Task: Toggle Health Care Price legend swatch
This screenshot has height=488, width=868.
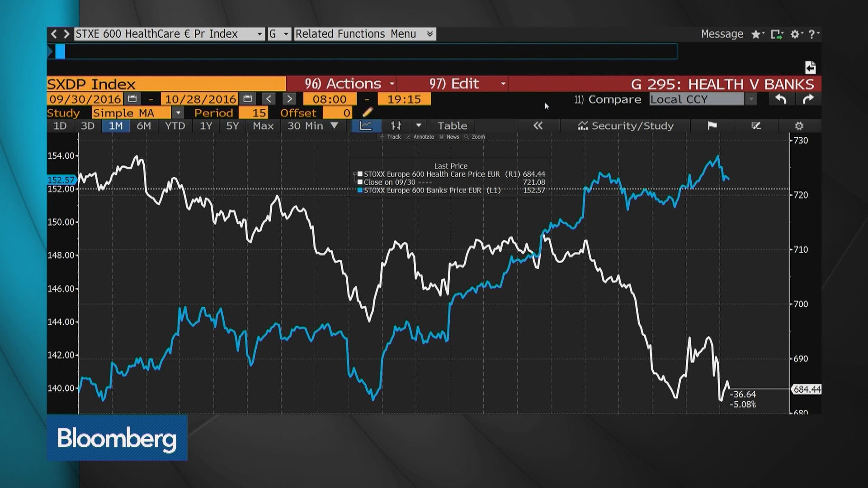Action: [x=360, y=174]
